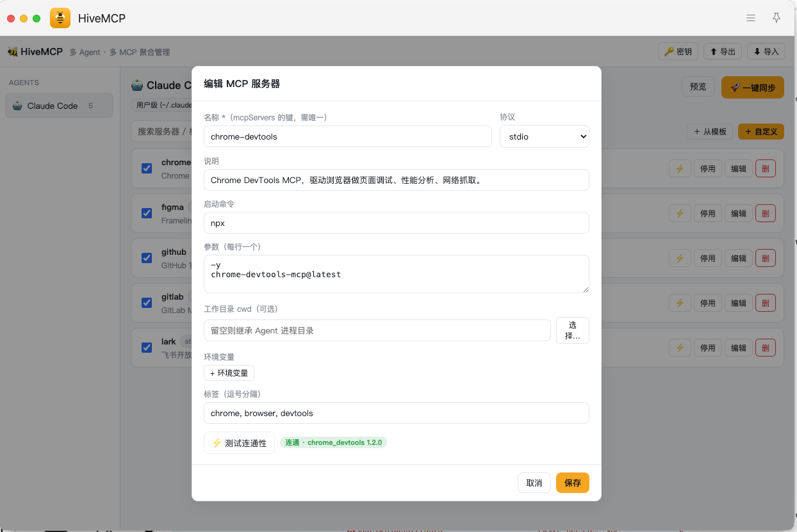Screen dimensions: 797x532
Task: Toggle the figma server checkbox
Action: pyautogui.click(x=147, y=213)
